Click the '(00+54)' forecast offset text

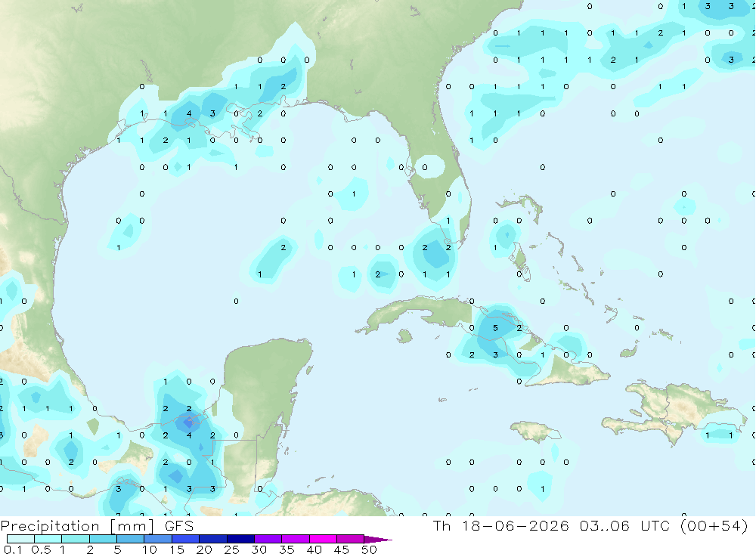(714, 525)
